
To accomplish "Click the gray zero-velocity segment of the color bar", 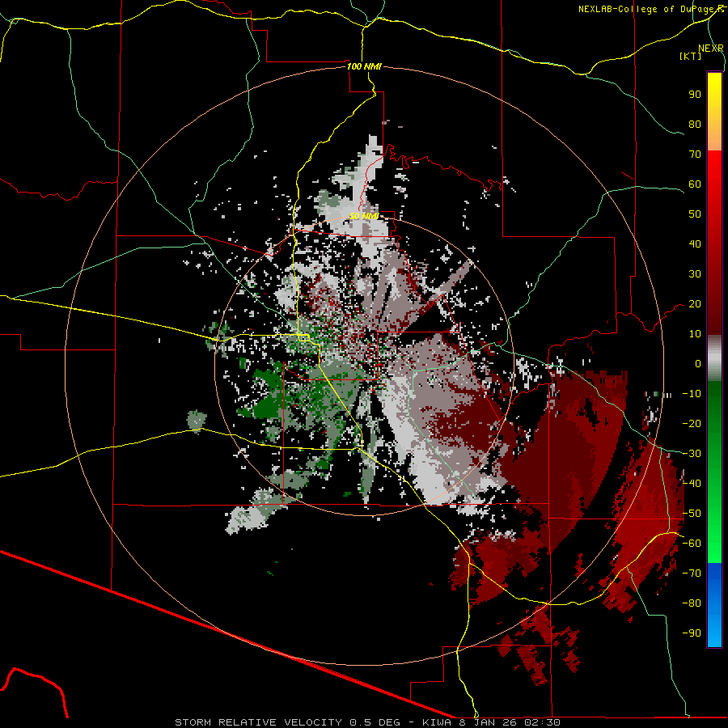I will coord(714,358).
